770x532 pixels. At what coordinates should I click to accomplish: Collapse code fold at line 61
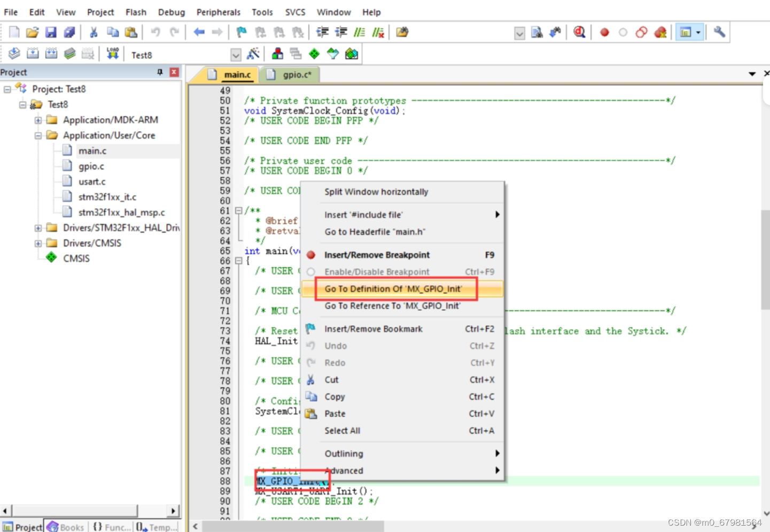[238, 210]
